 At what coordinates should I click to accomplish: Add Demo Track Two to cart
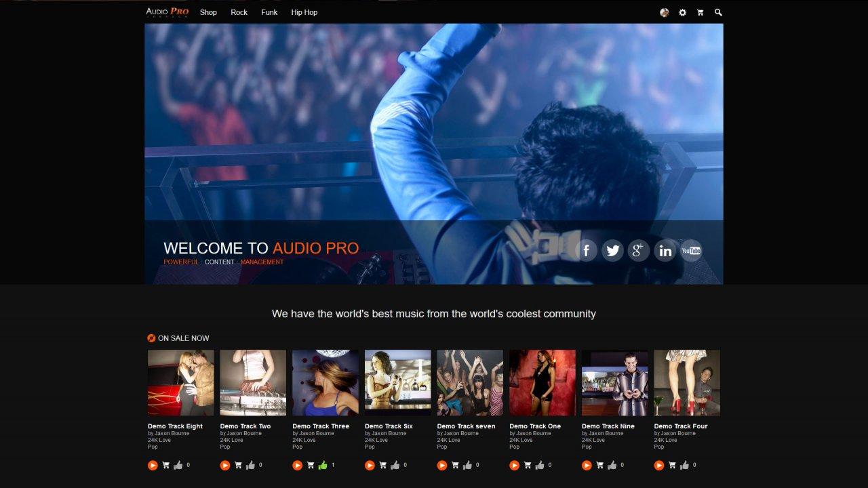238,465
